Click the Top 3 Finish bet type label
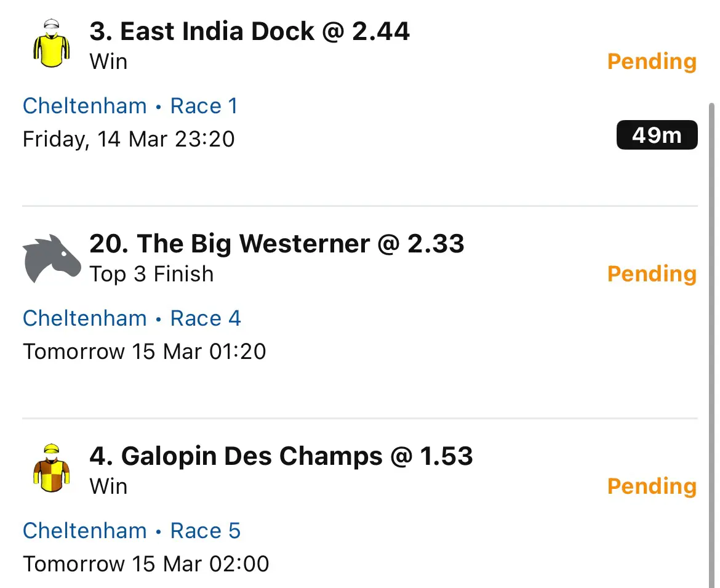Viewport: 720px width, 588px height. point(151,274)
